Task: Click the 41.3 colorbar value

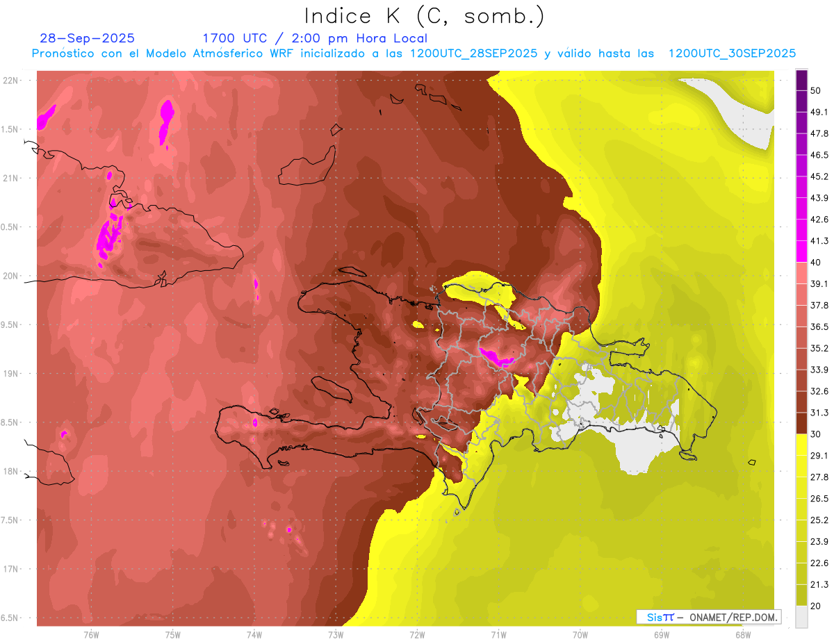Action: point(820,241)
